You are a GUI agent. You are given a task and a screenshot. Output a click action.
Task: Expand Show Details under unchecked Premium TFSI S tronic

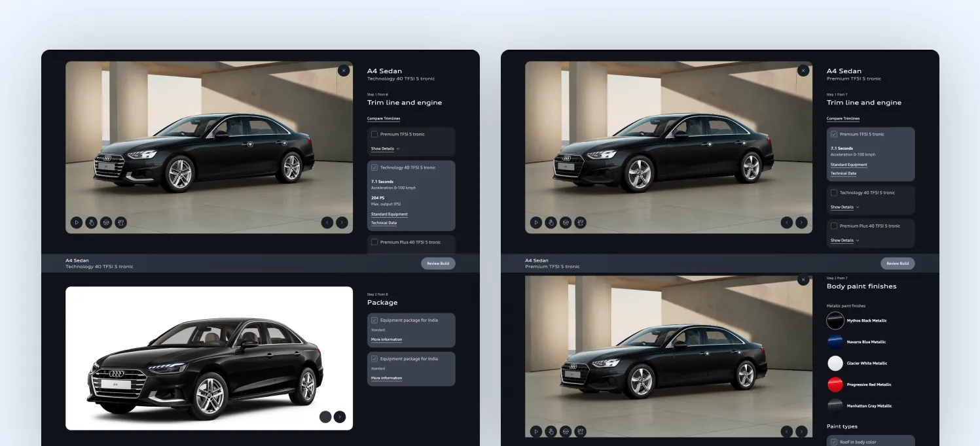[x=386, y=149]
